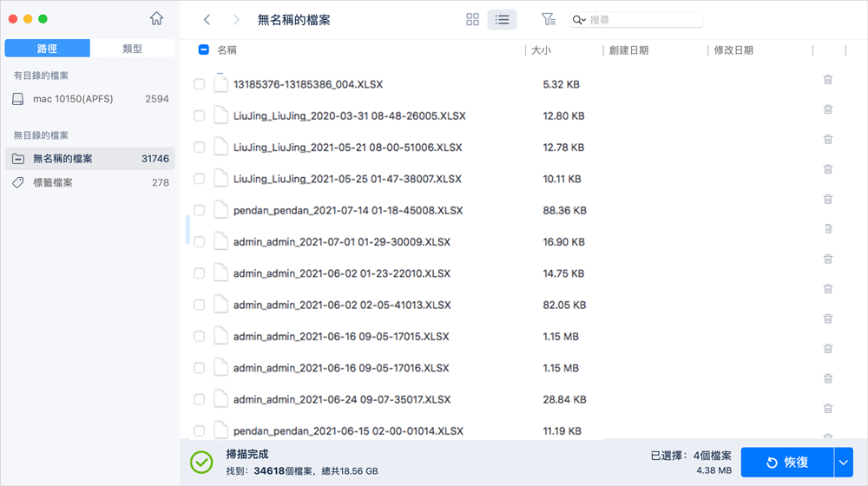Open the filter funnel options
868x486 pixels.
548,19
